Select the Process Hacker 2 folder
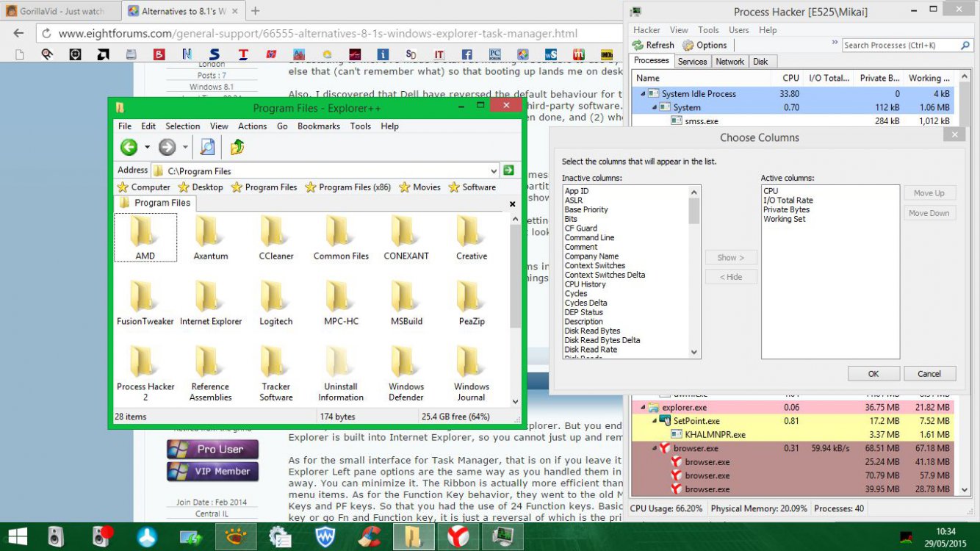The height and width of the screenshot is (551, 980). 145,372
